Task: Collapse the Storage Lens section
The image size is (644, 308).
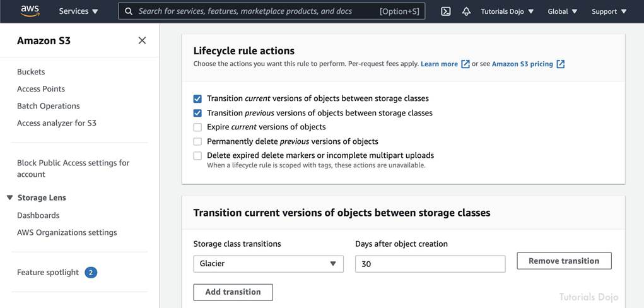Action: pyautogui.click(x=9, y=198)
